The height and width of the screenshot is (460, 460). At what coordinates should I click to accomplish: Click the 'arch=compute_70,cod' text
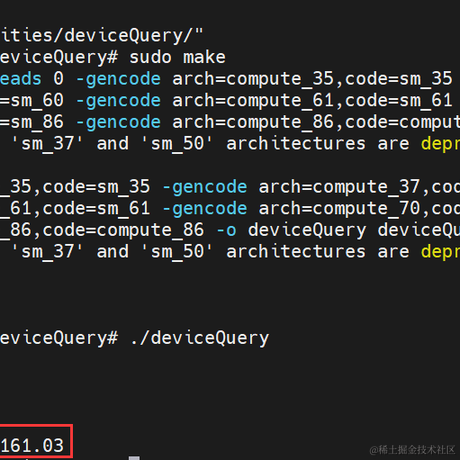pyautogui.click(x=359, y=209)
